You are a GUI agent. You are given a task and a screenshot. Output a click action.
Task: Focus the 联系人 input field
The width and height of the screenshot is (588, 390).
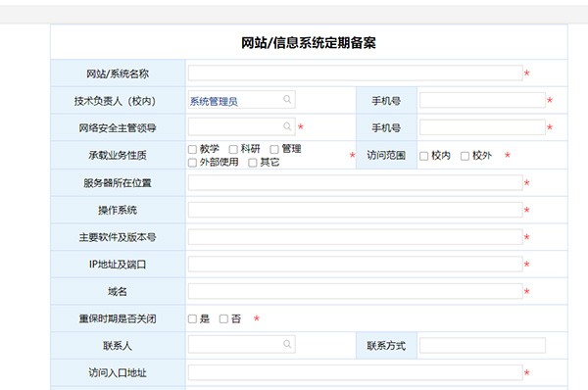[x=241, y=344]
